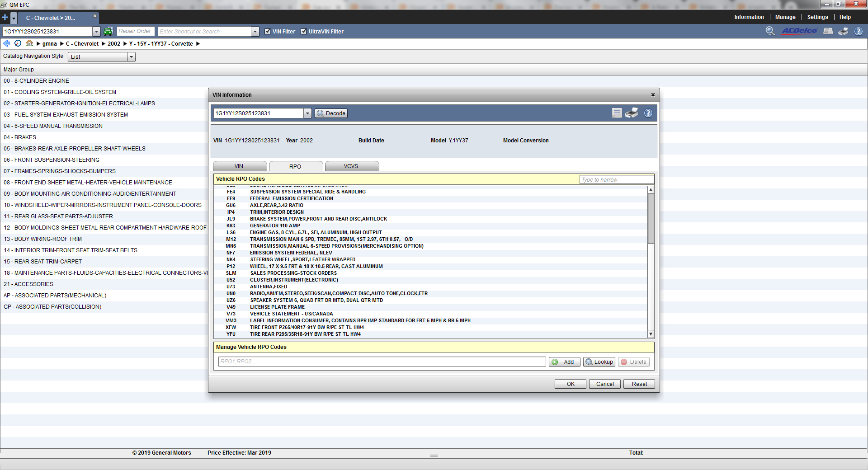The width and height of the screenshot is (868, 470).
Task: Open the tab list dropdown arrow
Action: click(x=14, y=18)
